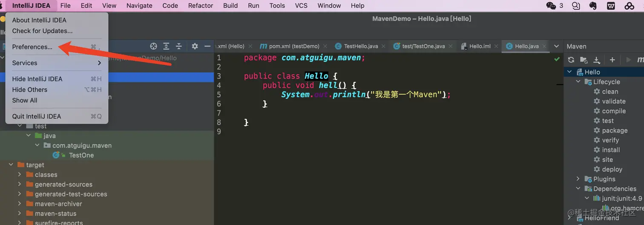The image size is (644, 225).
Task: Click the Evernote elephant menu bar icon
Action: [592, 6]
